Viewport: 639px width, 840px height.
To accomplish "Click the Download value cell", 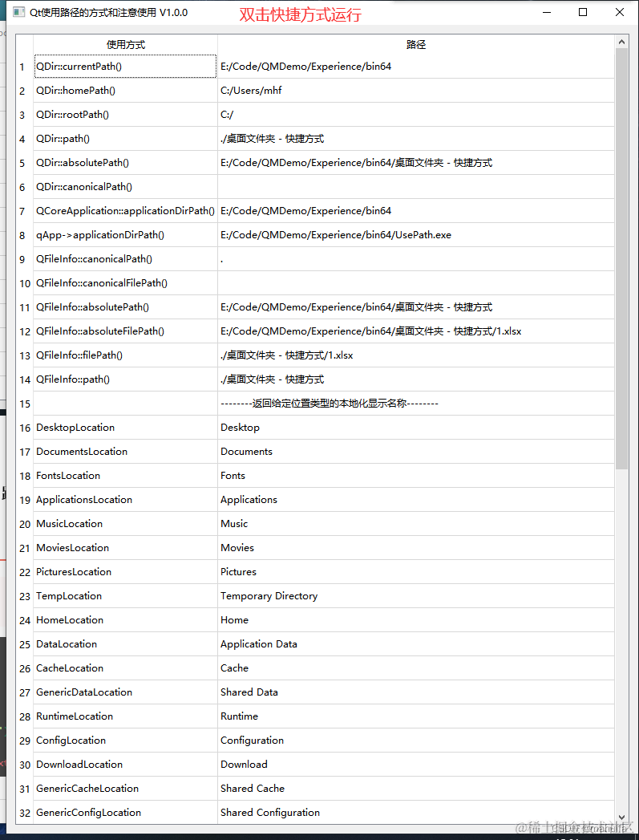I will [x=416, y=765].
